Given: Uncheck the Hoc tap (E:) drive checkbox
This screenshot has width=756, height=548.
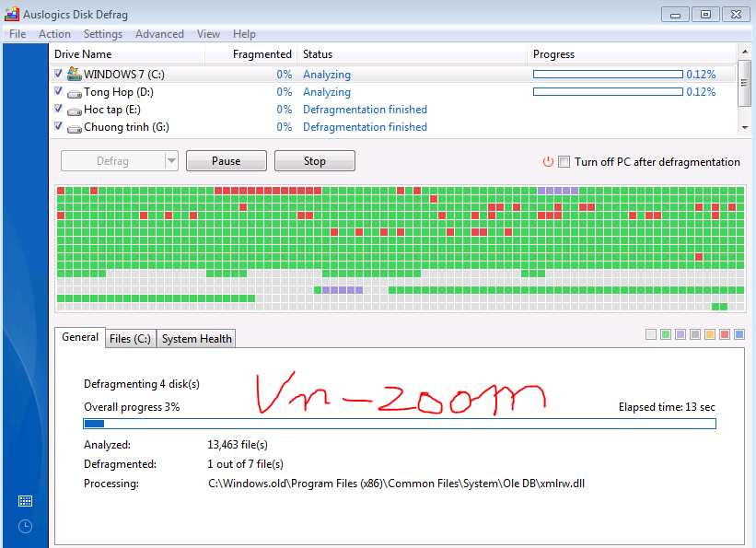Looking at the screenshot, I should pyautogui.click(x=58, y=109).
